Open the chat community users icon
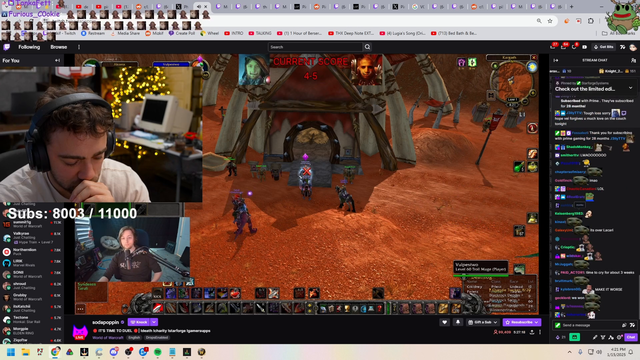 (633, 60)
